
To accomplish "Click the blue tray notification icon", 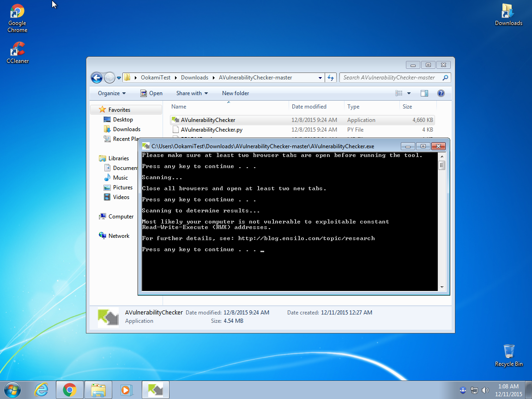I will tap(463, 390).
